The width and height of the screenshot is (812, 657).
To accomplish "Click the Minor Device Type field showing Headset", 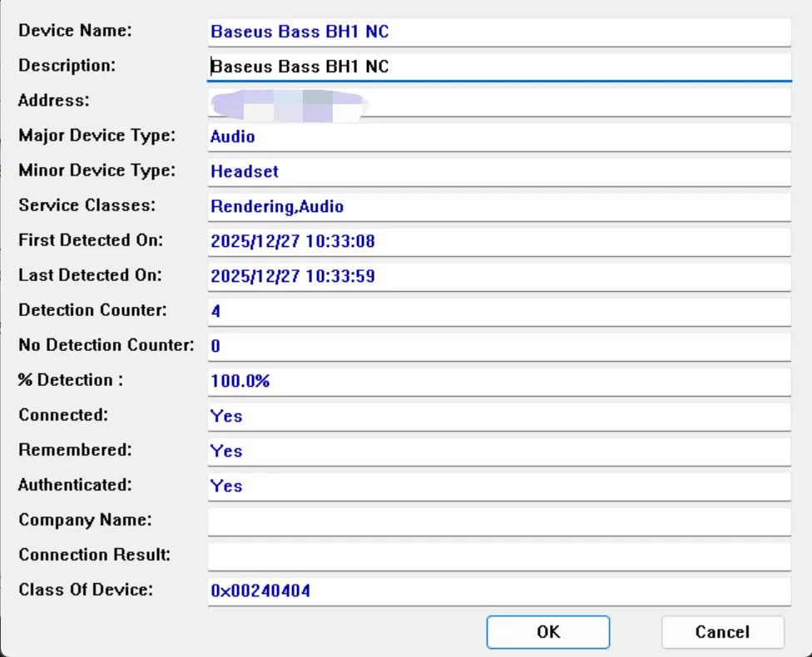I will pyautogui.click(x=499, y=172).
